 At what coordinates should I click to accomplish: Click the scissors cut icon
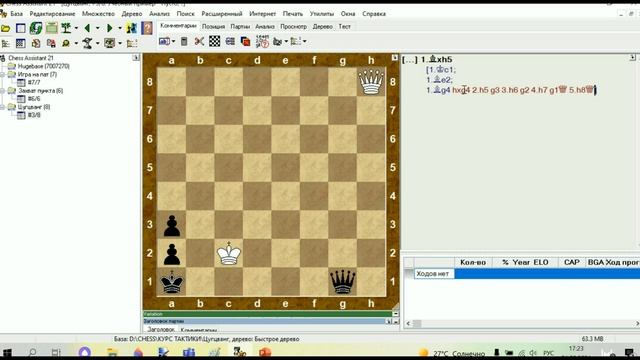pos(199,41)
